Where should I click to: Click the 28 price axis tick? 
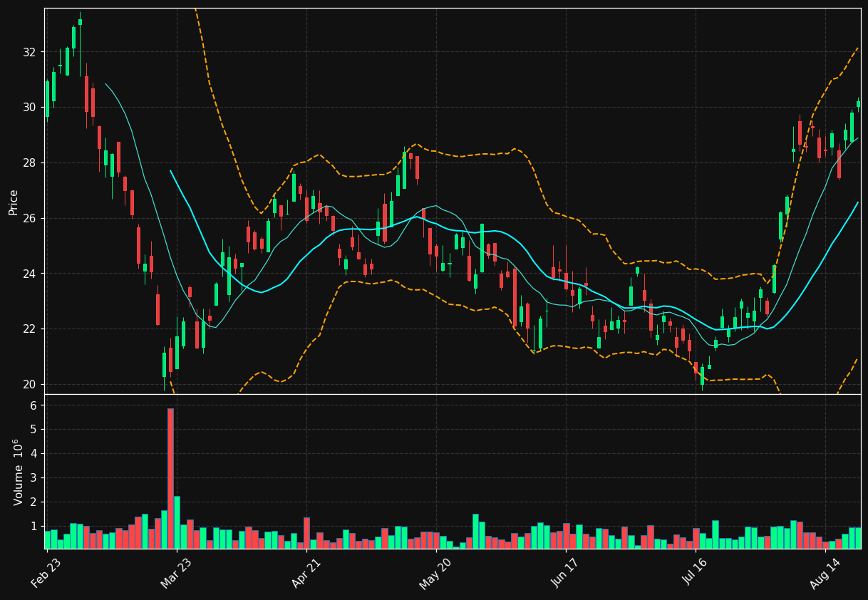[29, 163]
